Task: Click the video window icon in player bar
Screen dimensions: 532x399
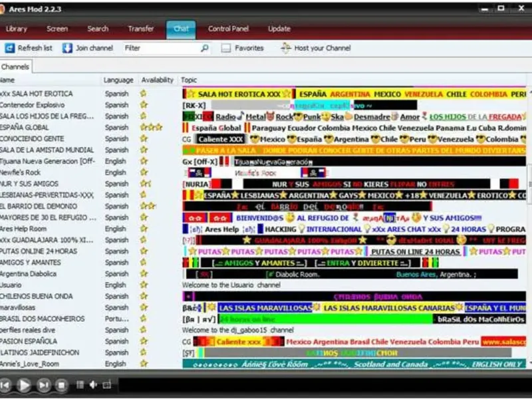Action: 106,385
